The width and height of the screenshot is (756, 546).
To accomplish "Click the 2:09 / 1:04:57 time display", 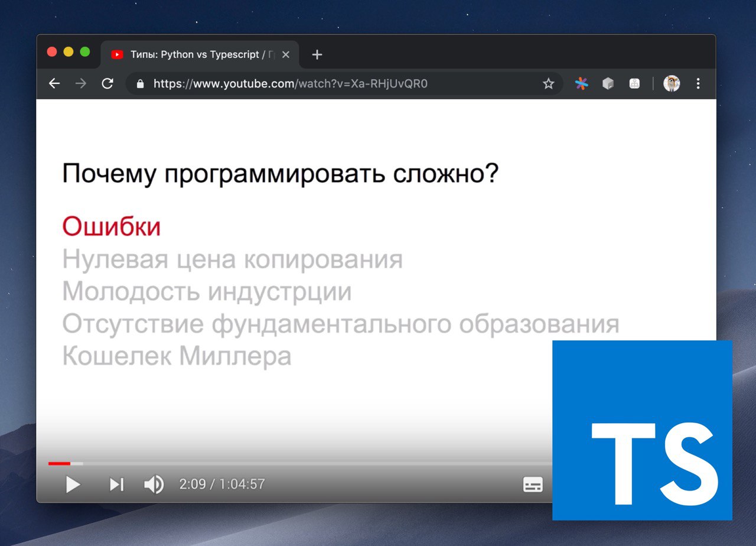I will [222, 485].
